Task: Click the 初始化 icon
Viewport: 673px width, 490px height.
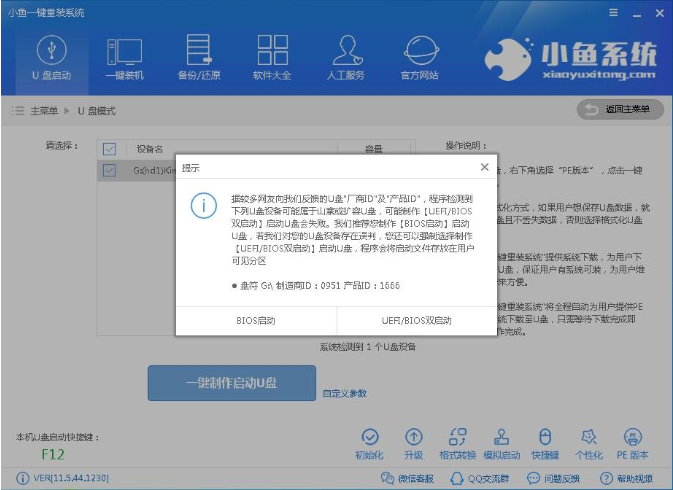Action: [370, 444]
